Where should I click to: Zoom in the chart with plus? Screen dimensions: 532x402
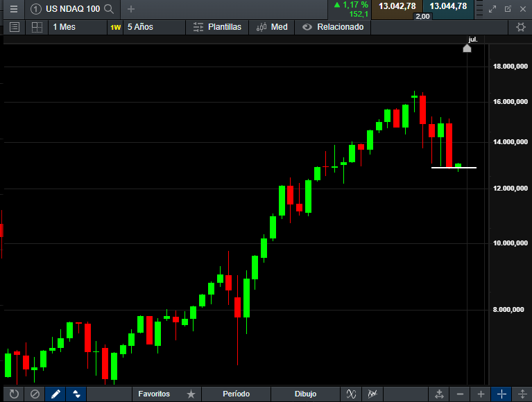pos(481,394)
